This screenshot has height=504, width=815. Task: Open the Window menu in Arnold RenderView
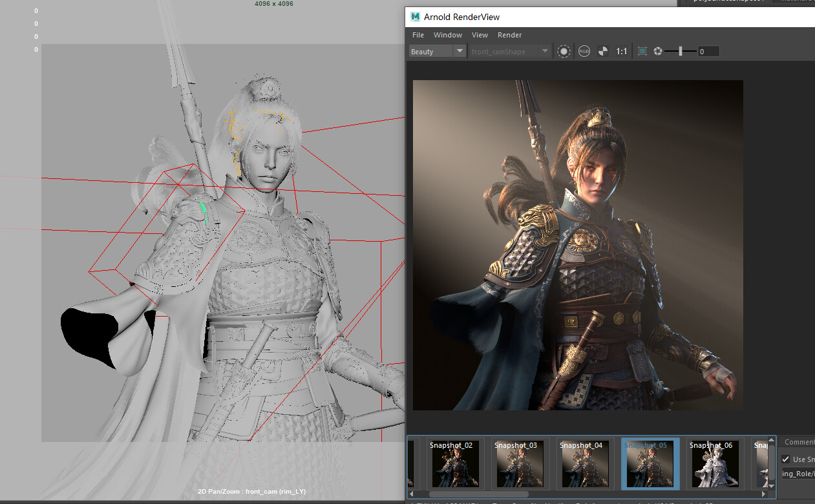[448, 35]
